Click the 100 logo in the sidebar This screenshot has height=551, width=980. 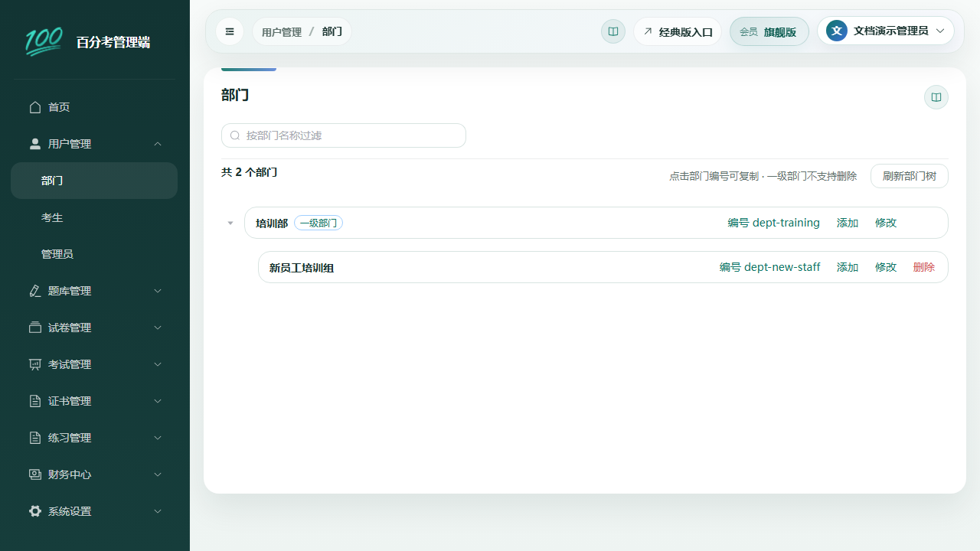(x=44, y=42)
